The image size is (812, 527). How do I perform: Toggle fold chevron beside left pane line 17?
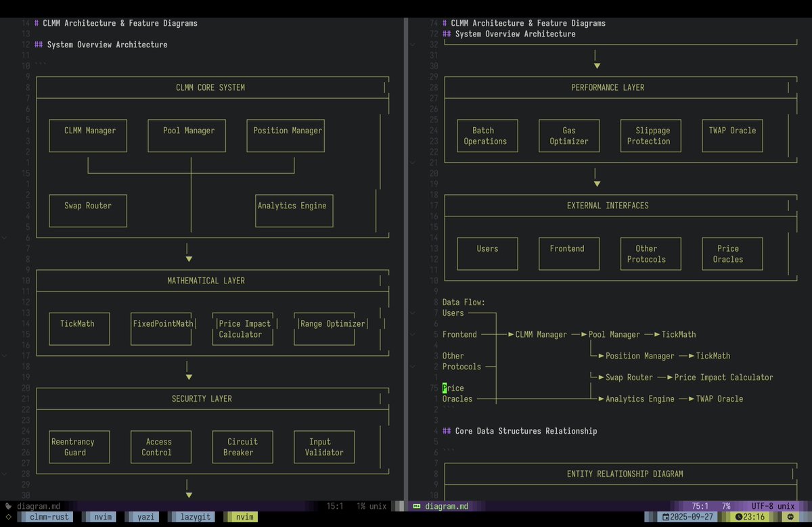click(x=5, y=356)
